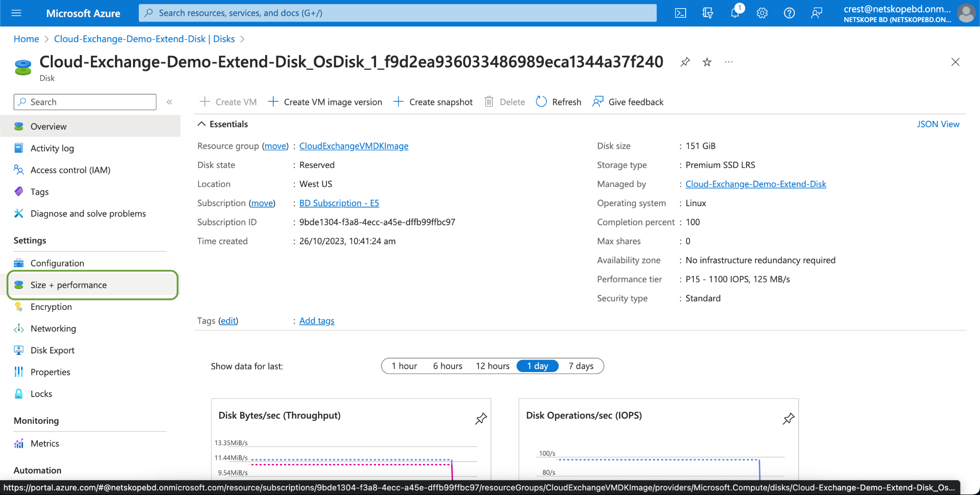Select 6 hours time range
This screenshot has width=980, height=495.
[447, 366]
